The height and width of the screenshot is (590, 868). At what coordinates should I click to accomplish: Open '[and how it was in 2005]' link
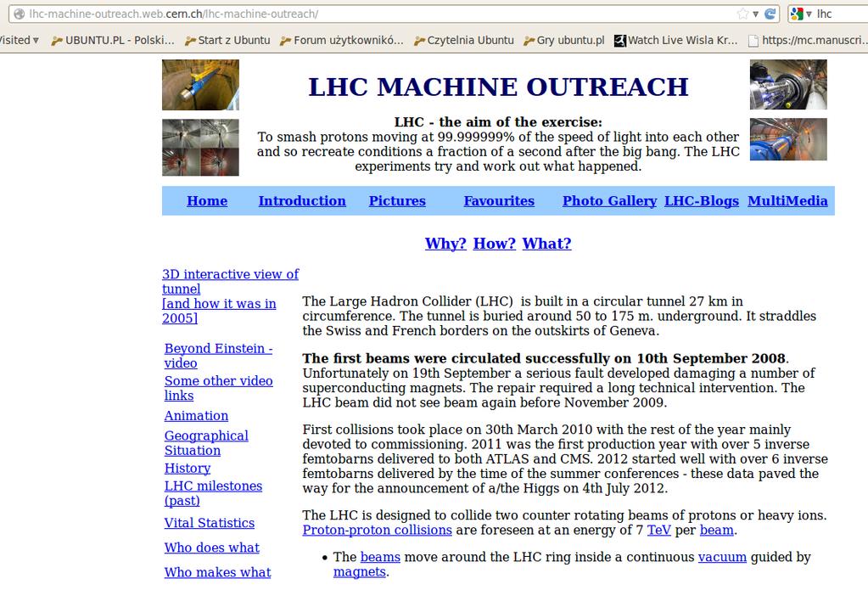click(219, 311)
